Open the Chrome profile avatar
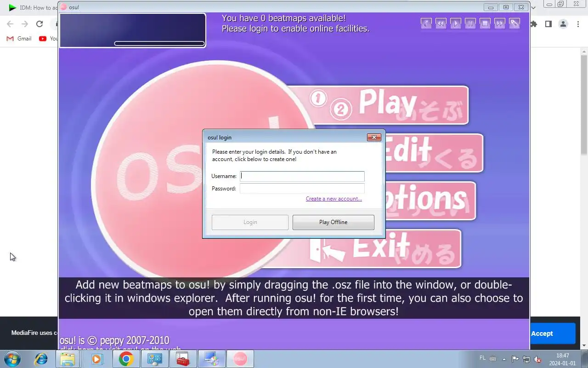Viewport: 588px width, 368px height. [x=563, y=24]
